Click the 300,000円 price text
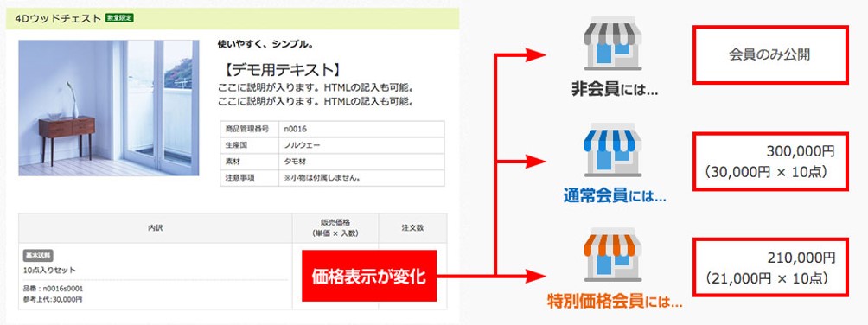868x325 pixels. (801, 151)
